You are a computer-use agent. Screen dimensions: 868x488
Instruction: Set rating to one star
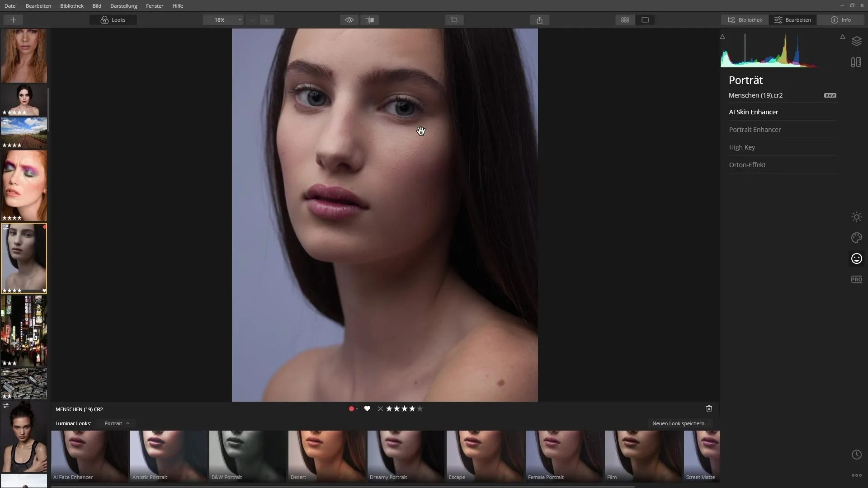(389, 409)
